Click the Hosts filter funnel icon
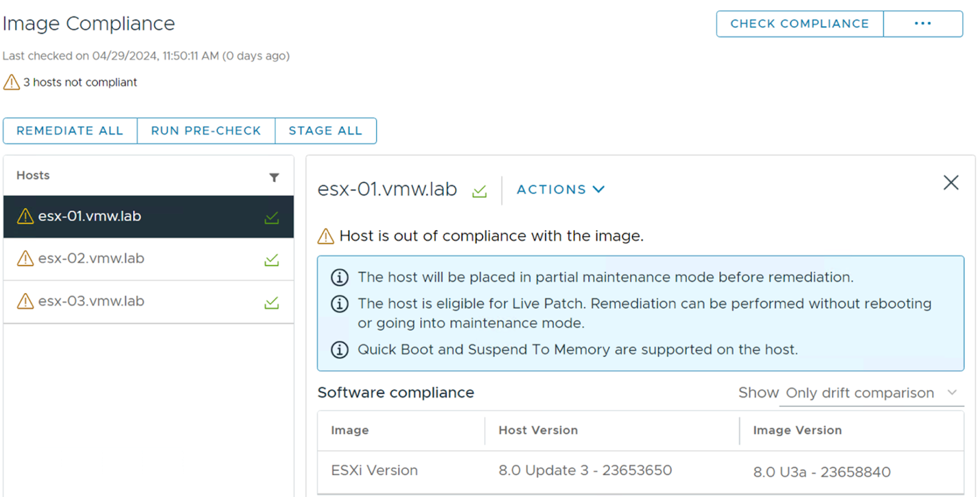This screenshot has height=497, width=980. pyautogui.click(x=274, y=177)
